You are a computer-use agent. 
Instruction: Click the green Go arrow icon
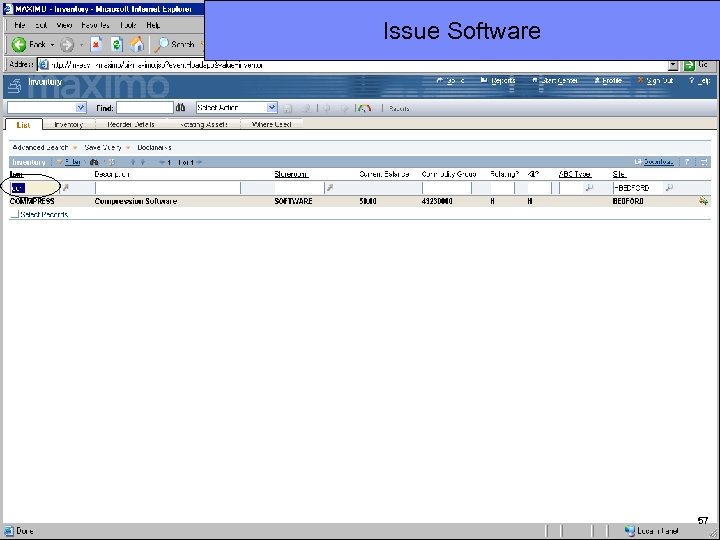(x=689, y=65)
